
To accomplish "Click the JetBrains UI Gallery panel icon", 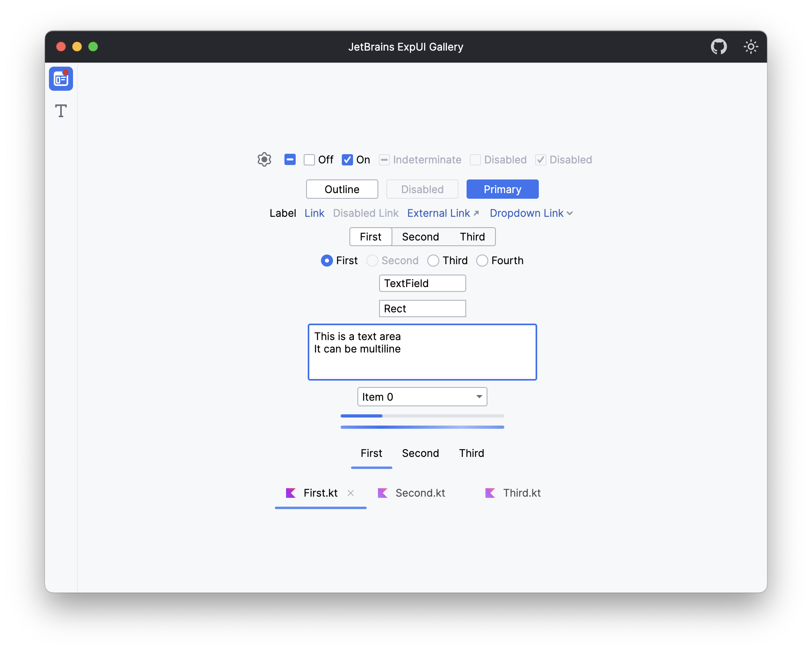I will [x=62, y=79].
